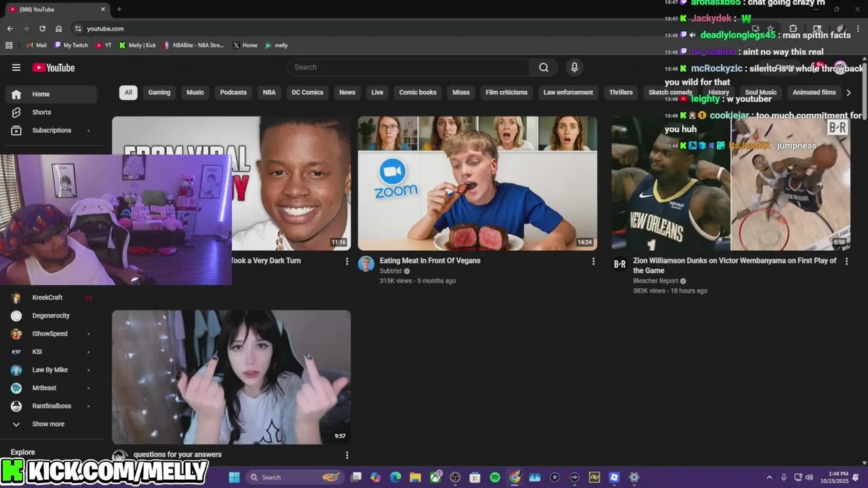The image size is (868, 488).
Task: Select the Thrillers filter chip
Action: point(620,92)
